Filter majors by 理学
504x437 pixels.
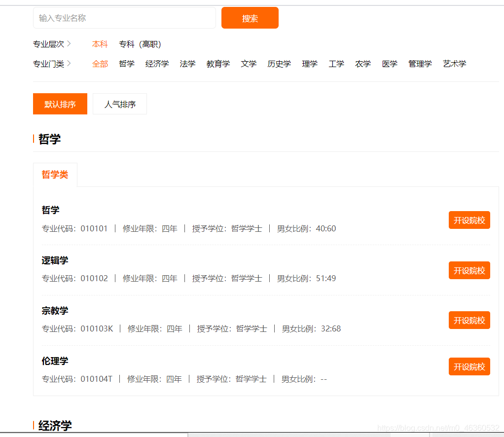tap(310, 64)
